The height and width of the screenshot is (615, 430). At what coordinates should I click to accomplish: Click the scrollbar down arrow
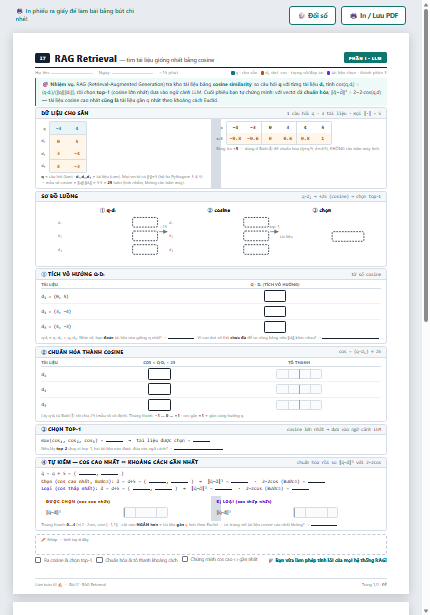coord(426,611)
